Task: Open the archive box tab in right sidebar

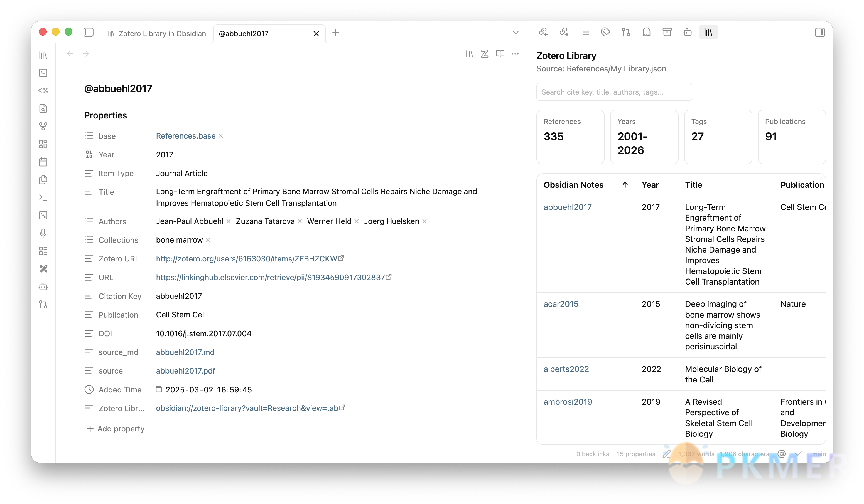Action: pyautogui.click(x=667, y=32)
